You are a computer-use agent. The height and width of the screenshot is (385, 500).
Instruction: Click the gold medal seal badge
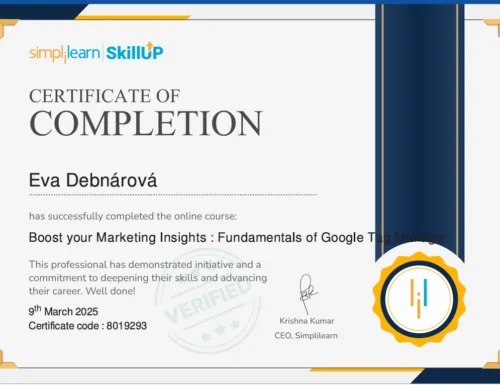point(419,299)
